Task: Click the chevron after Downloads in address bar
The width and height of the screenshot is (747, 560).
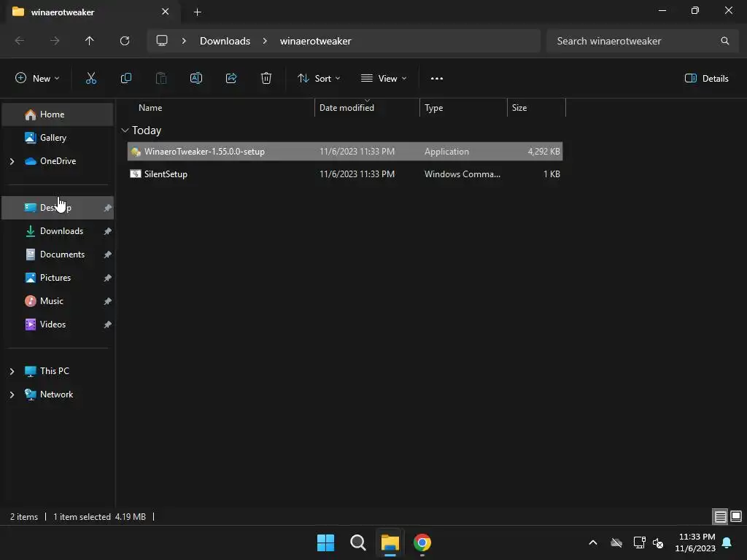Action: [265, 41]
